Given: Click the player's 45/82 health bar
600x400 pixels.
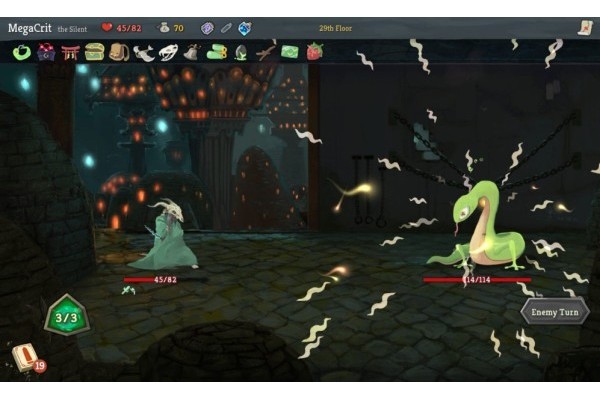Looking at the screenshot, I should (165, 280).
